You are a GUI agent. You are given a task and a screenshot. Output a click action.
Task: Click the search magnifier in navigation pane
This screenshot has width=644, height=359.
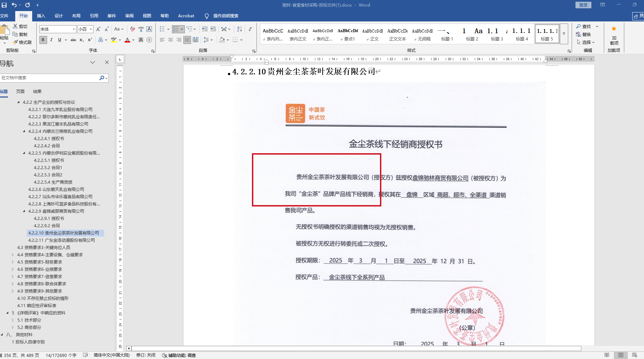pos(102,78)
